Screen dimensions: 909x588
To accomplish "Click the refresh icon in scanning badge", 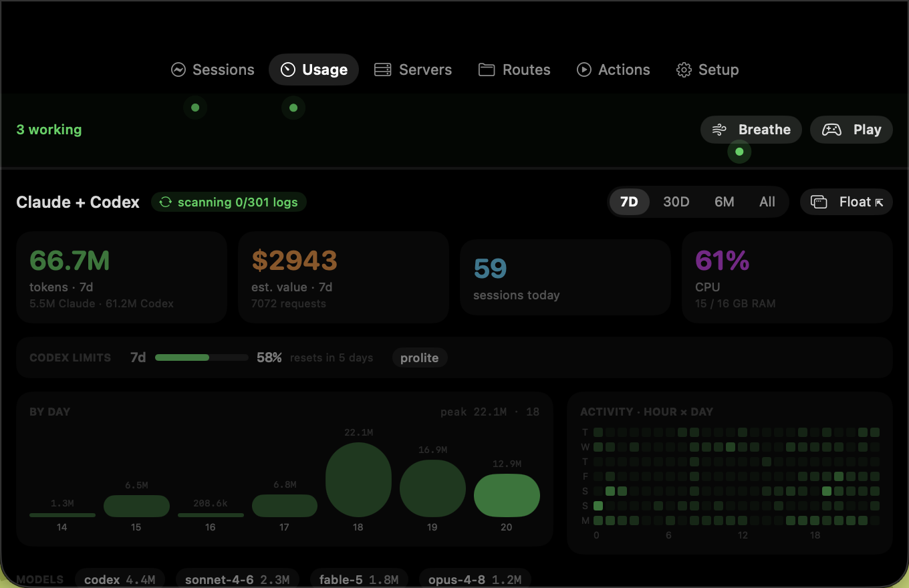I will click(x=165, y=202).
